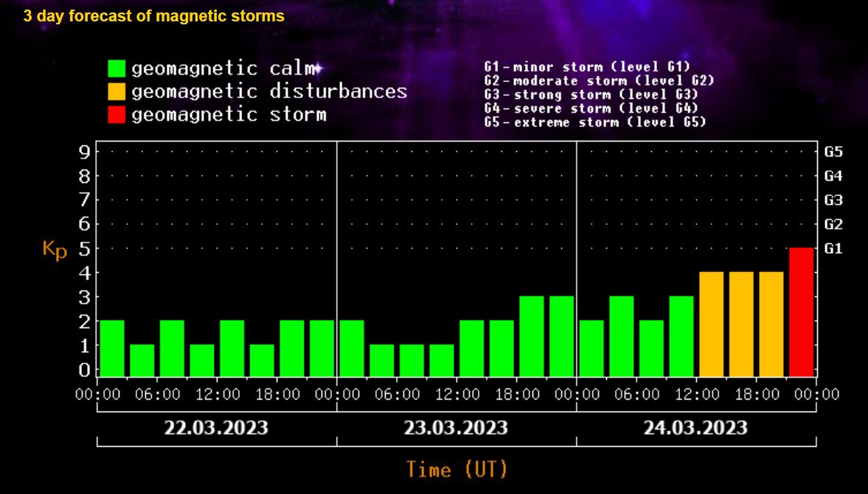Click the 24.03.2023 date label
The image size is (868, 494).
coord(695,428)
